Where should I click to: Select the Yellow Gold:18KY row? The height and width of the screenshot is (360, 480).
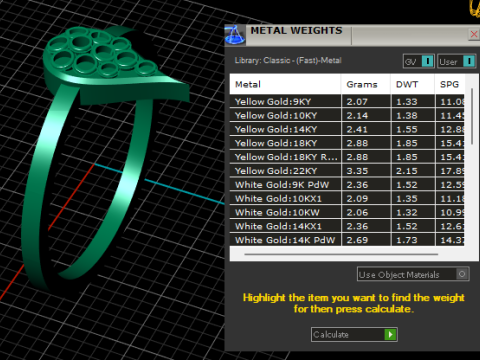pos(347,143)
